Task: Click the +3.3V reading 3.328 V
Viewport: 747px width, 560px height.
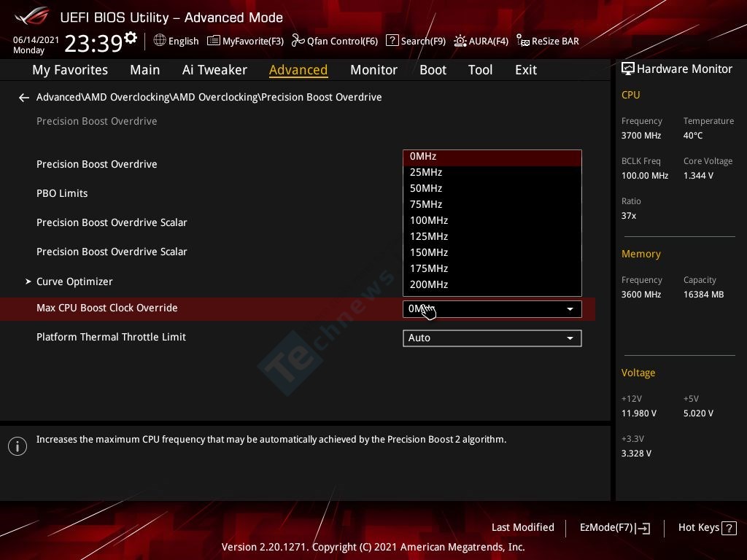Action: [x=636, y=454]
